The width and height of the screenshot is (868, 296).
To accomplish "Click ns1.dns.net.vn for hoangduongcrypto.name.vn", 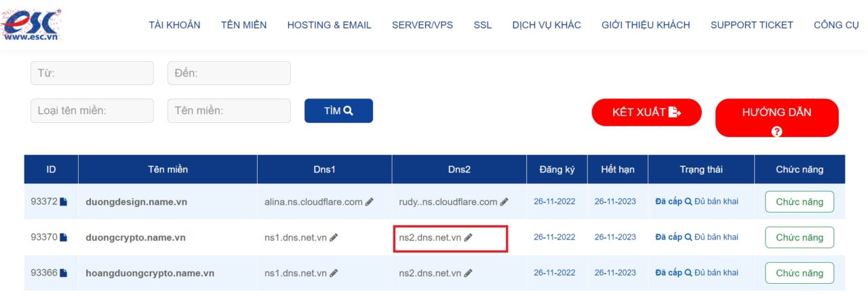I will coord(296,273).
